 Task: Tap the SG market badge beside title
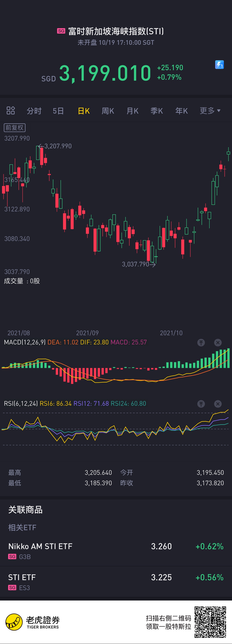tap(61, 31)
